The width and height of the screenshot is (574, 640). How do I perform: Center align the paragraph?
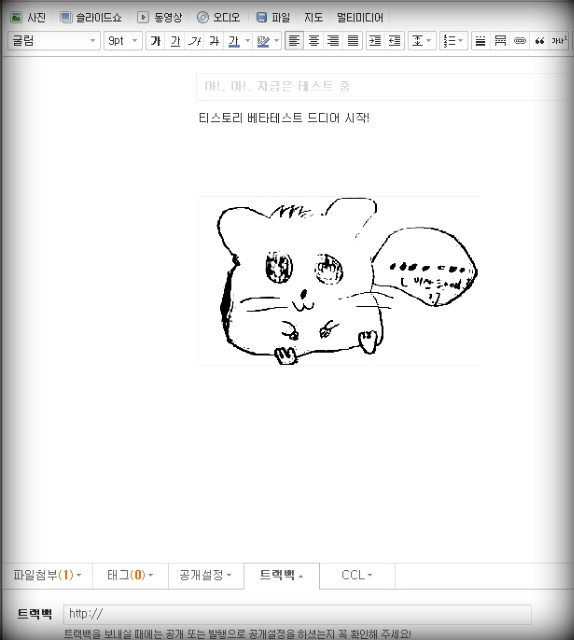(314, 41)
